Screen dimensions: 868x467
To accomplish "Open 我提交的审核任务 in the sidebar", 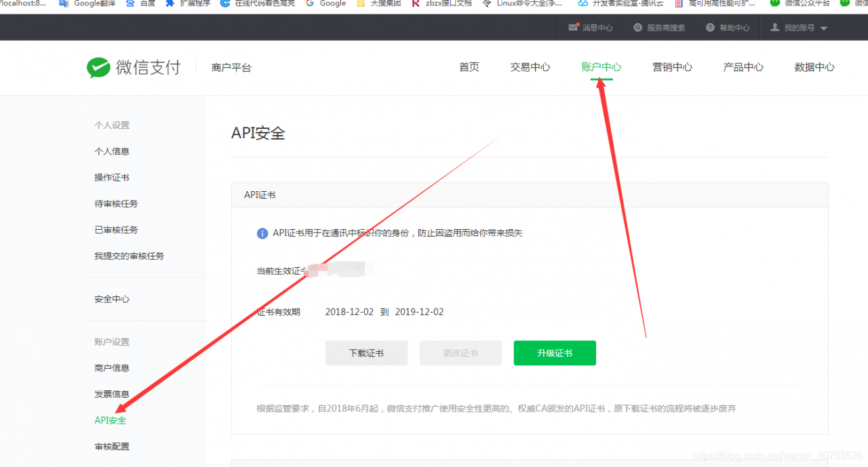I will tap(129, 256).
